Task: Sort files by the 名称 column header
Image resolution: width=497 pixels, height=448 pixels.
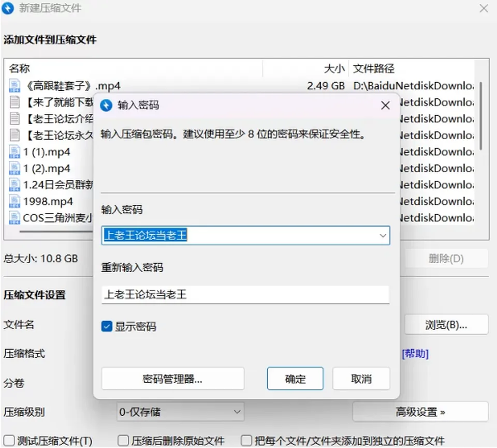Action: [x=19, y=68]
